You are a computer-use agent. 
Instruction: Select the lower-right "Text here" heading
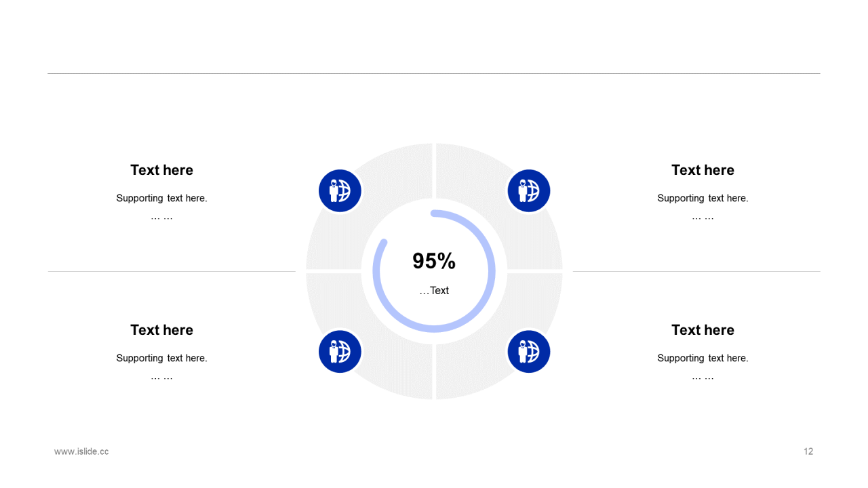tap(703, 330)
